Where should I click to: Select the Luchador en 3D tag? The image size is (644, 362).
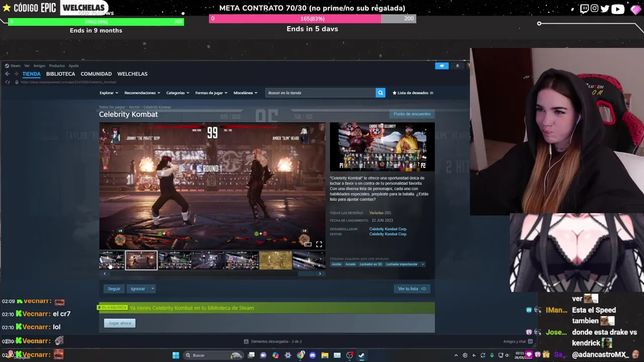(x=370, y=264)
